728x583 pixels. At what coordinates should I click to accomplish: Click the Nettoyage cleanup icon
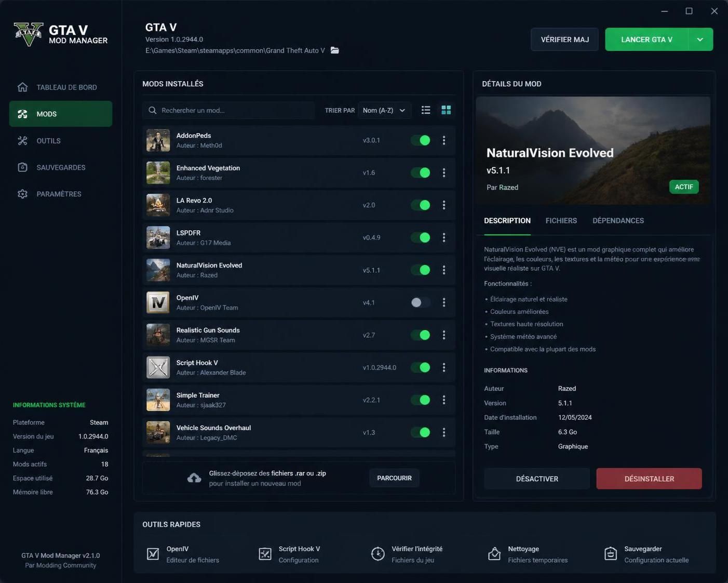[x=494, y=554]
